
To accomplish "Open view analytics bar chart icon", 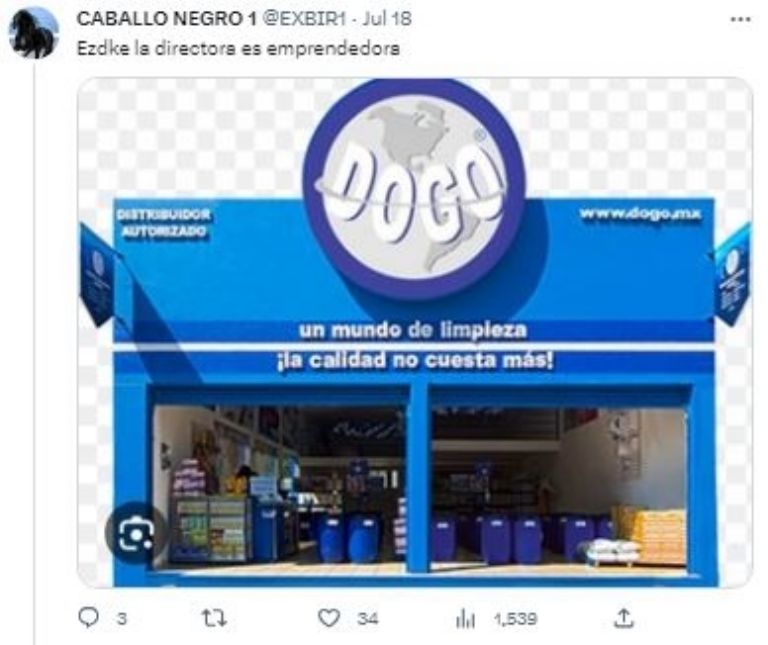I will (465, 619).
